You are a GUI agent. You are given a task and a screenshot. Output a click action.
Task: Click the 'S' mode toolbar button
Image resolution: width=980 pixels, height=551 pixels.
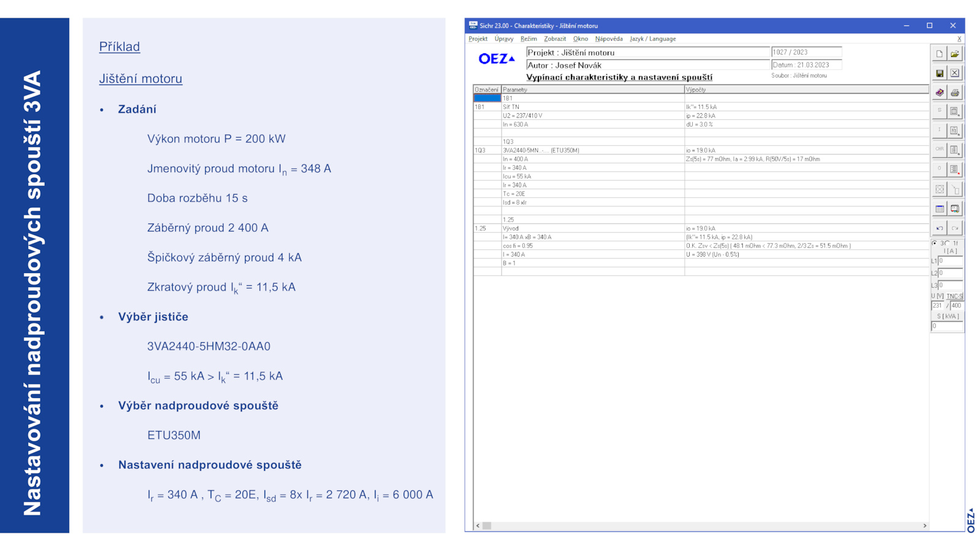(x=939, y=111)
